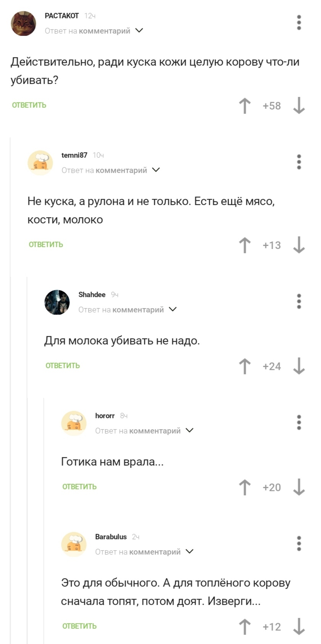Upvote РАСТАКОТ's comment about the cow
This screenshot has width=321, height=644.
245,106
